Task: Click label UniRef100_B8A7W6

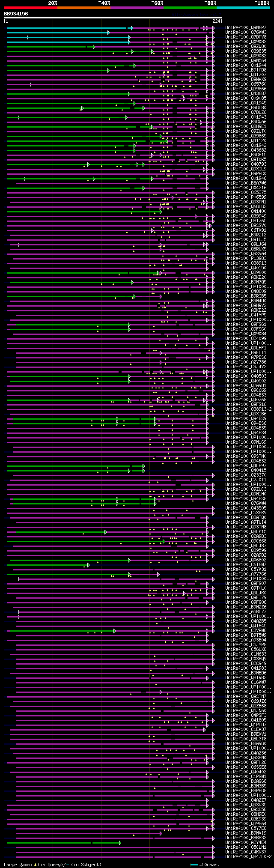Action: tap(246, 183)
